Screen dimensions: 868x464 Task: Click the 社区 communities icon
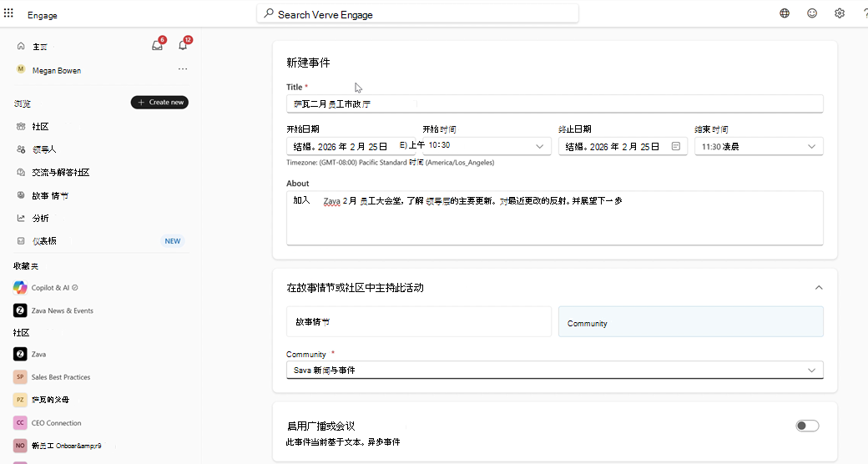tap(21, 126)
